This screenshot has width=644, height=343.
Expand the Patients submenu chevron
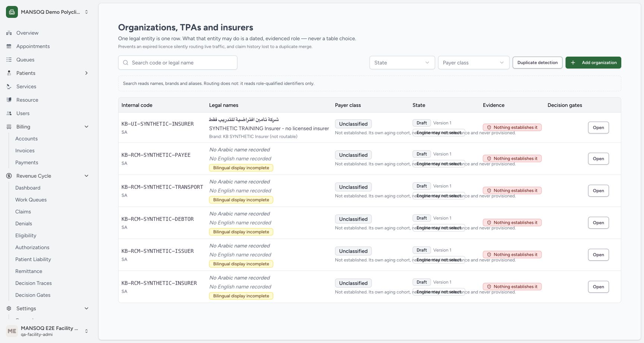[x=86, y=73]
